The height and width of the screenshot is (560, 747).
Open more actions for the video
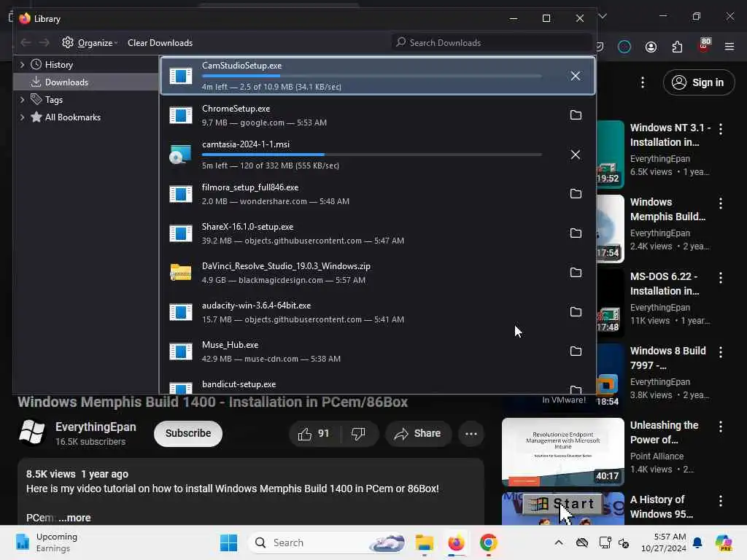pyautogui.click(x=471, y=433)
